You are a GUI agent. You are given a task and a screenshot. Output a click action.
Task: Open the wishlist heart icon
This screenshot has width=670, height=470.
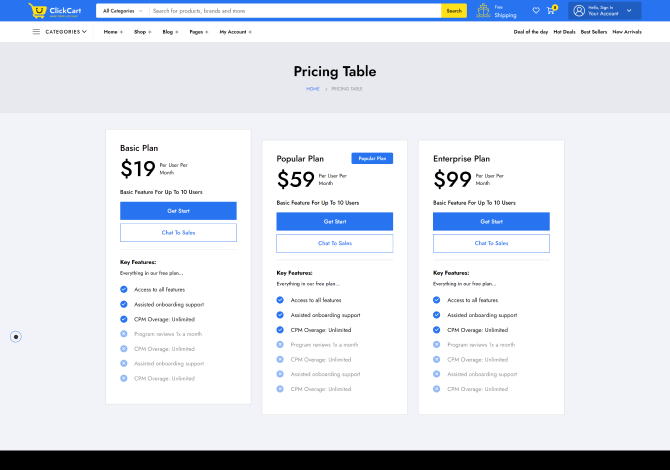[536, 11]
